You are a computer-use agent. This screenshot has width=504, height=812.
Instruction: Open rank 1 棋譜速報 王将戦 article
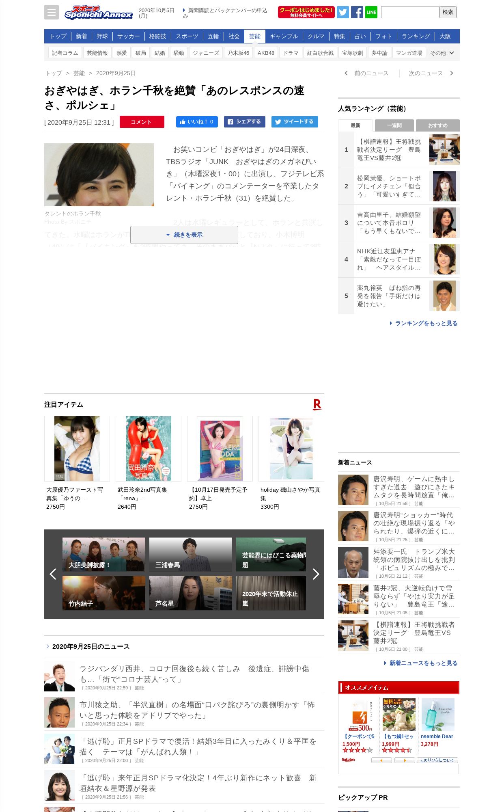tap(399, 150)
